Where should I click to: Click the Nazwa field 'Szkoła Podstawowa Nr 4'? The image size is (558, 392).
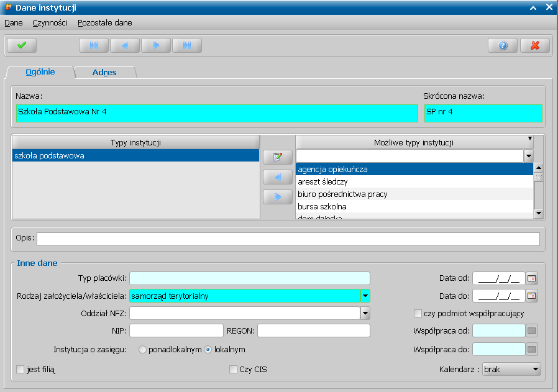click(x=217, y=113)
